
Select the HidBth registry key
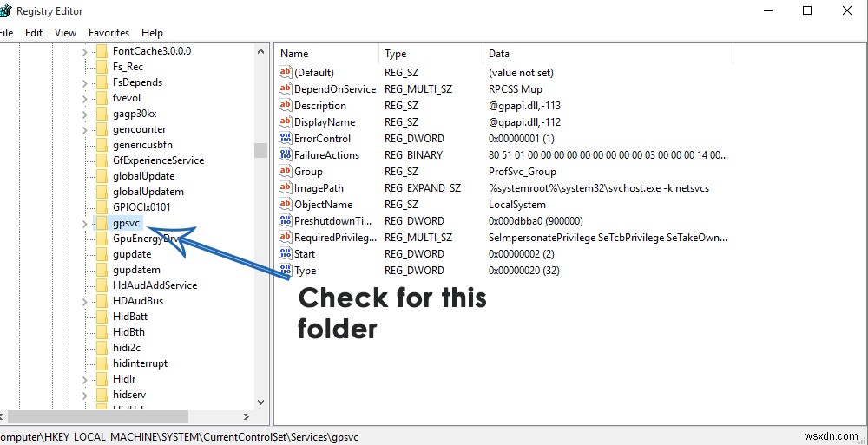(x=128, y=332)
